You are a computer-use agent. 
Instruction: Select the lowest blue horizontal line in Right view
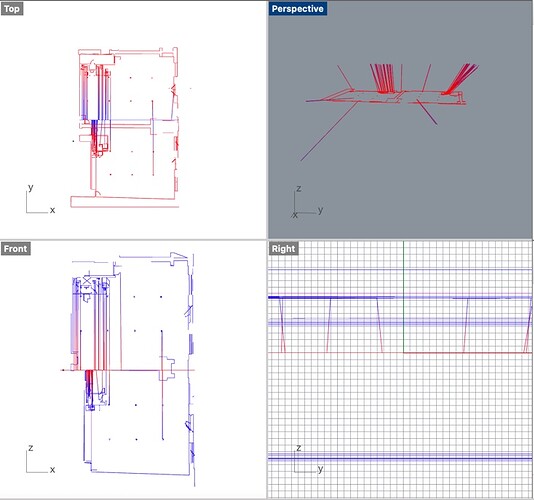coord(400,459)
